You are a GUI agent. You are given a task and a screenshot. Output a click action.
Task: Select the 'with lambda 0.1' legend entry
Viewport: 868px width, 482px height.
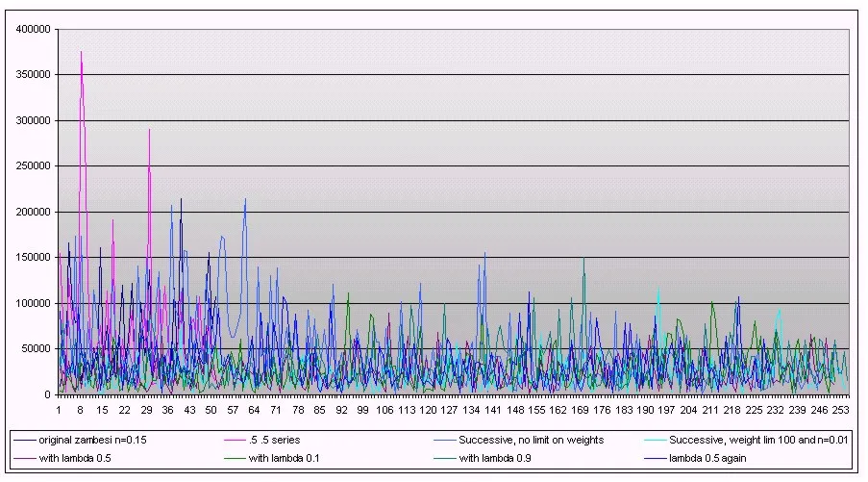[283, 457]
